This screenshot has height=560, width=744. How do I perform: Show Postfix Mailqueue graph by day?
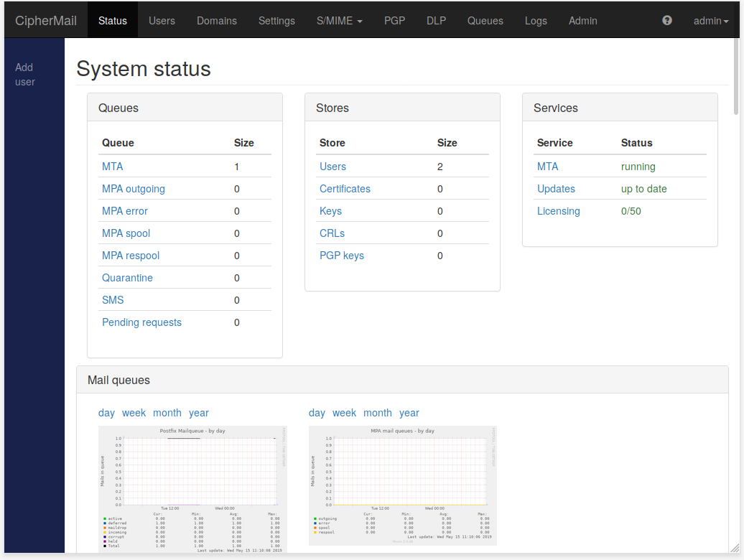click(106, 413)
